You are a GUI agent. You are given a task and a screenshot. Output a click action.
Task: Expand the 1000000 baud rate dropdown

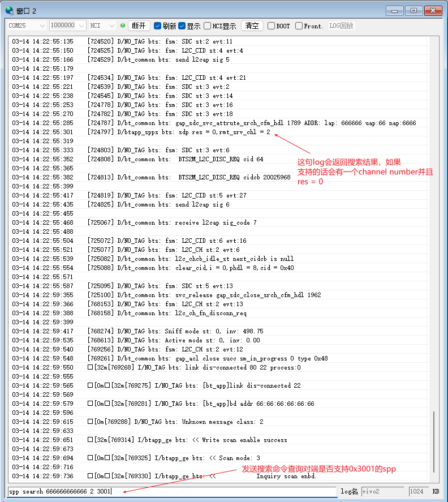pos(67,26)
